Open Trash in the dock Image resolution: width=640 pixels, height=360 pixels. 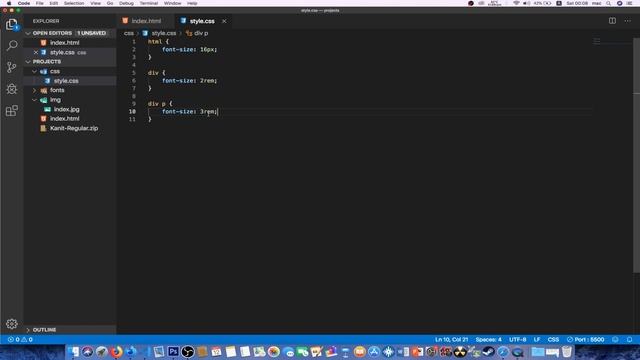pyautogui.click(x=567, y=351)
